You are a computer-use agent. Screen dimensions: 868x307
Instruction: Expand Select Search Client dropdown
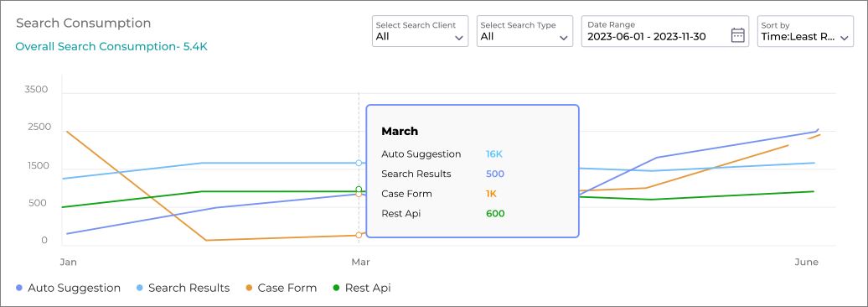point(420,31)
